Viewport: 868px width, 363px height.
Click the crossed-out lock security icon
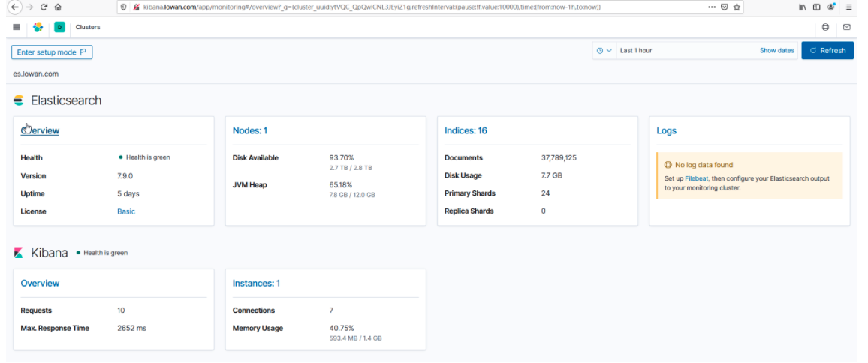pyautogui.click(x=136, y=7)
